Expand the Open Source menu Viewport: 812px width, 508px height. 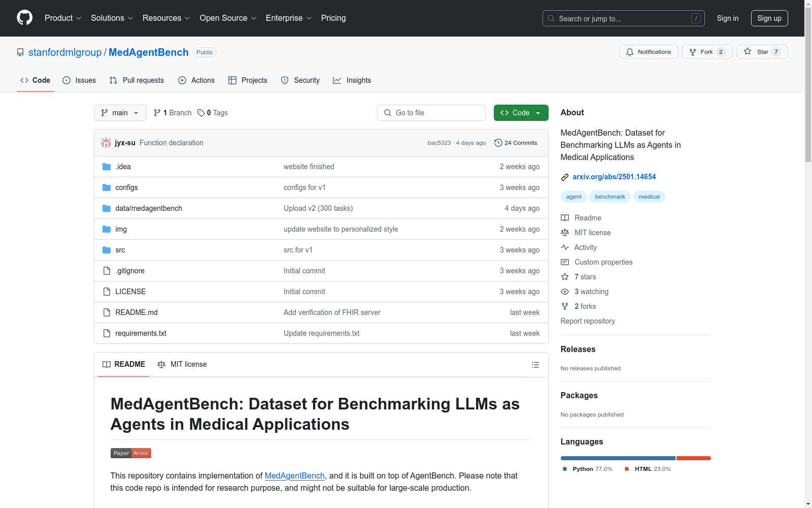(228, 18)
